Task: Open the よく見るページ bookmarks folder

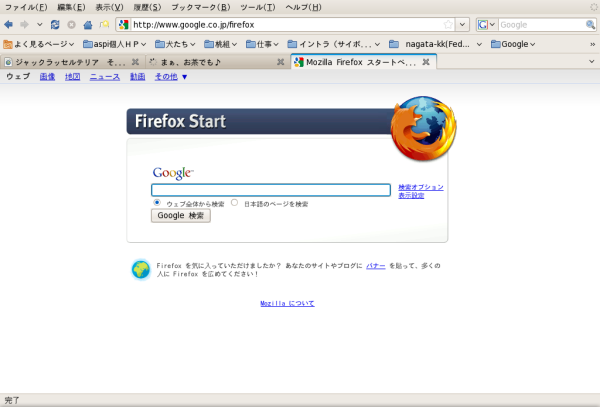Action: tap(39, 44)
